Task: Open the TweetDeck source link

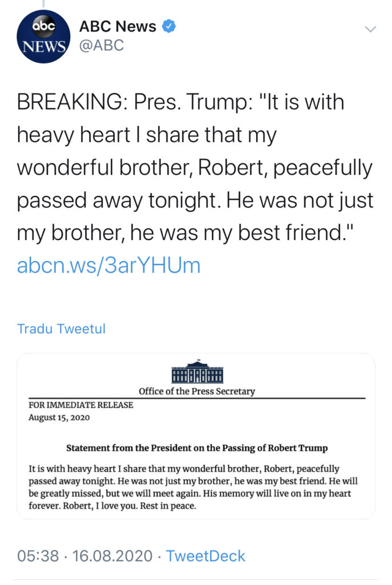Action: coord(206,556)
